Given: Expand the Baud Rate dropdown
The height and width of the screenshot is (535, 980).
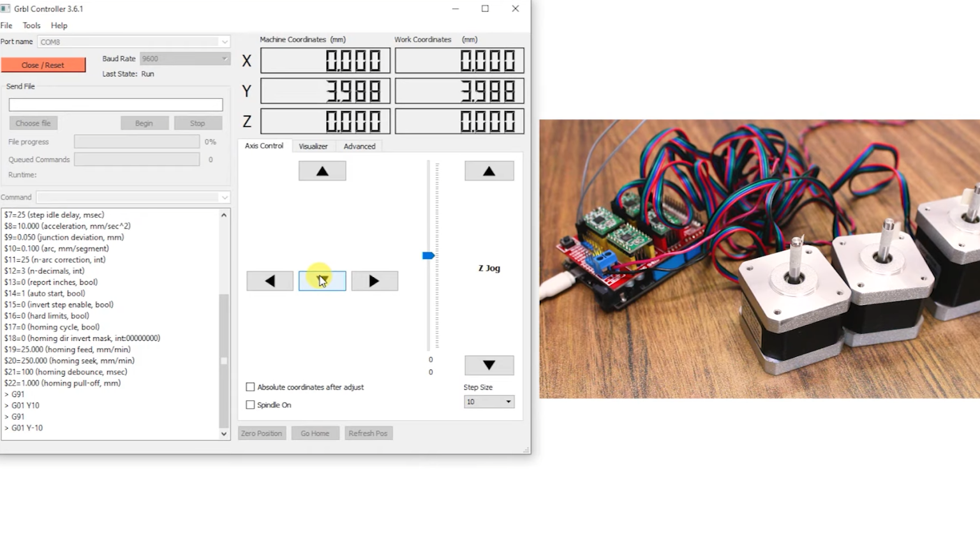Looking at the screenshot, I should (x=223, y=58).
